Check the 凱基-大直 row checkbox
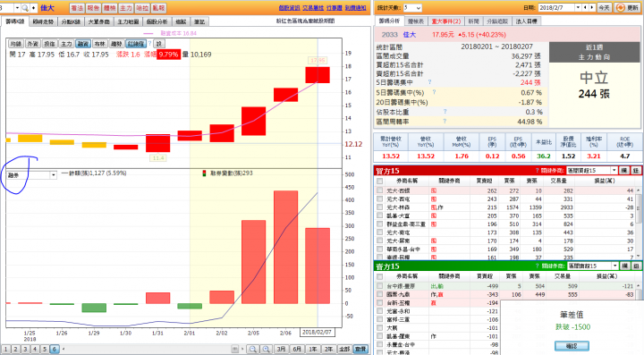The height and width of the screenshot is (355, 644). [x=379, y=216]
